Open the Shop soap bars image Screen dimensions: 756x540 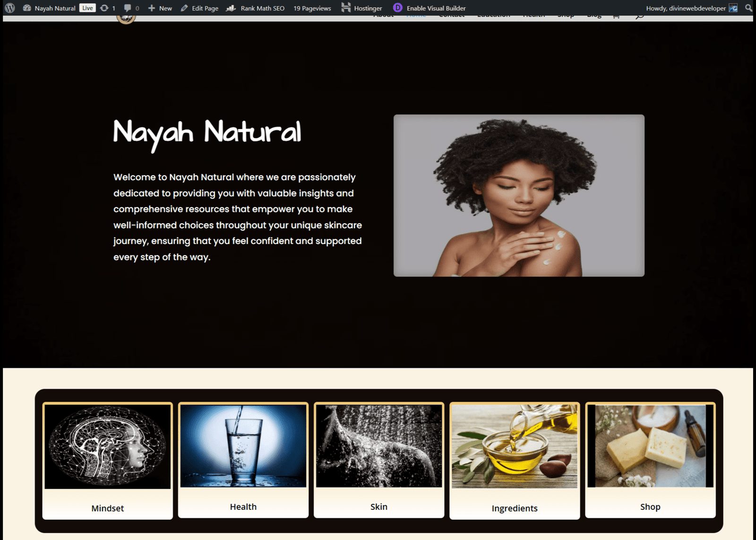tap(650, 445)
